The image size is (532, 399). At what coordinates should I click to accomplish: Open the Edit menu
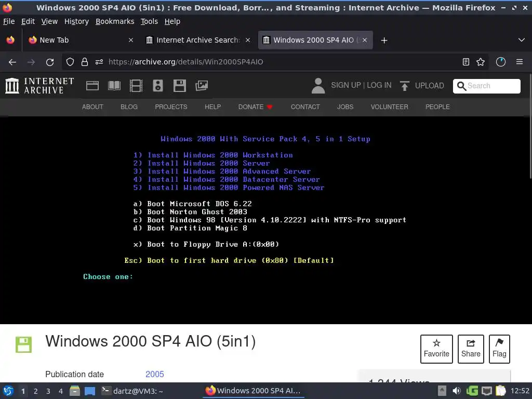28,21
